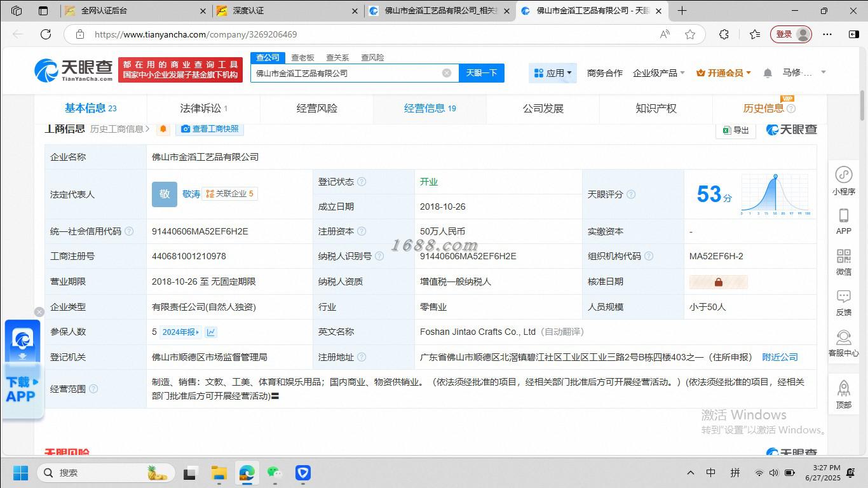This screenshot has height=488, width=868.
Task: Show the 微信 QR code sidebar icon
Action: pos(843,262)
